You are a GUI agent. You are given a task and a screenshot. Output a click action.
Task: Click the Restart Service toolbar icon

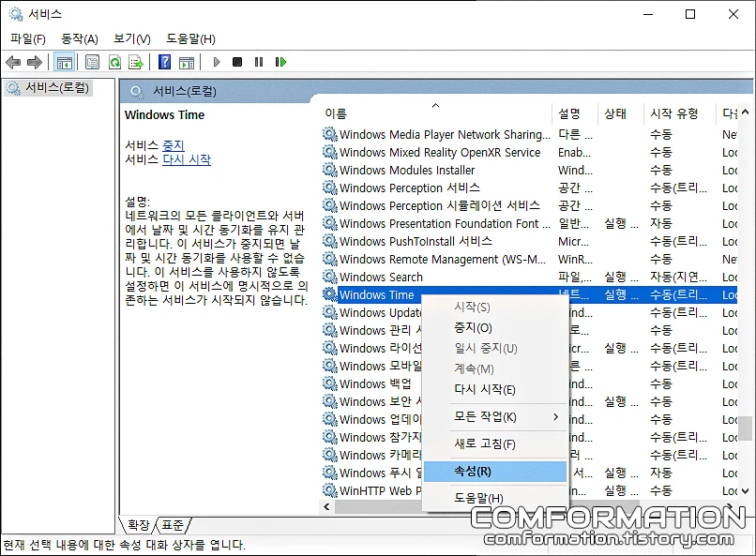tap(280, 62)
